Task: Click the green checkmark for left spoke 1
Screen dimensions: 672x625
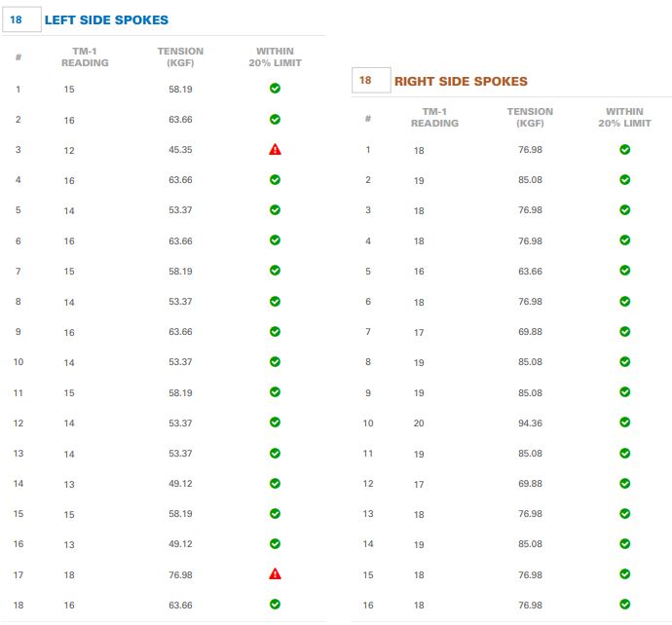Action: click(275, 89)
